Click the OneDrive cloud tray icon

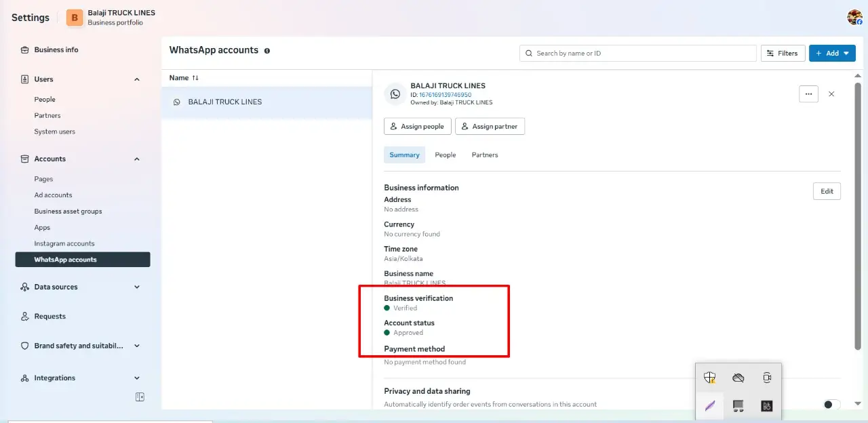[x=738, y=378]
